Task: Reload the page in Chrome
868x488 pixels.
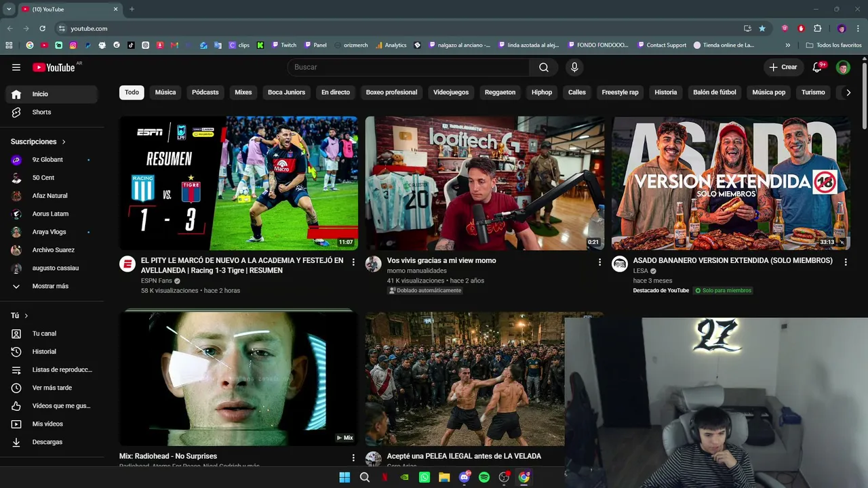Action: point(42,28)
